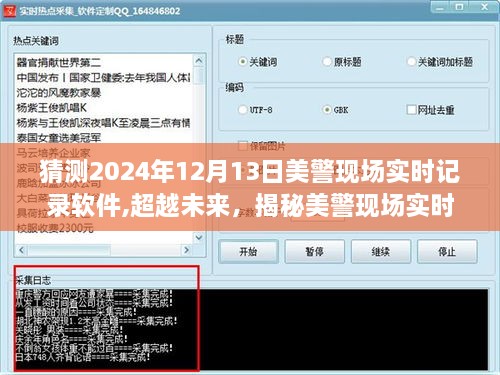
Task: Click horizontal scrollbar right arrow
Action: (186, 250)
